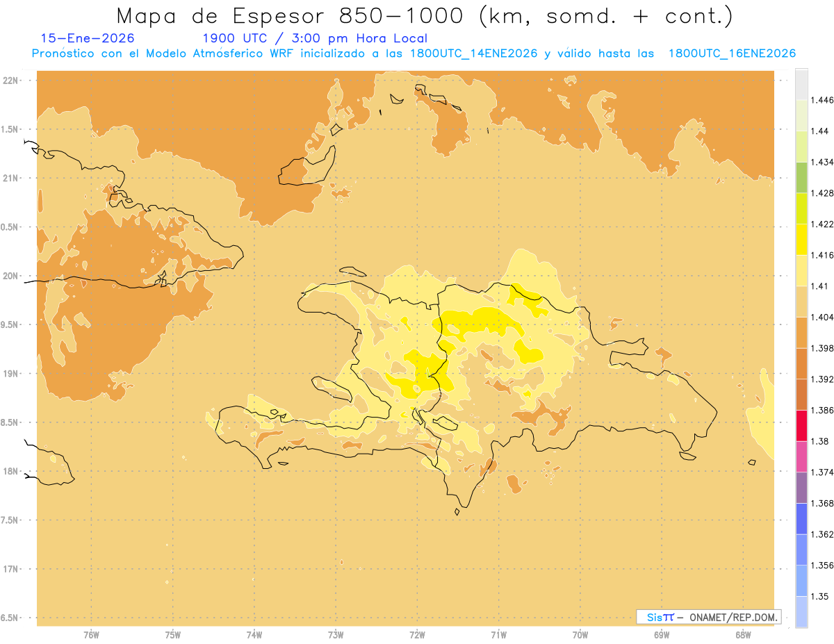834x644 pixels.
Task: Click the 1.422 colorbar value
Action: click(822, 224)
